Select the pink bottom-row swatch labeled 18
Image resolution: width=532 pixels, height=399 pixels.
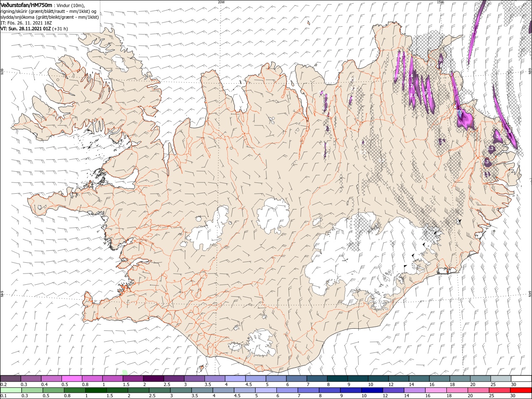click(457, 390)
